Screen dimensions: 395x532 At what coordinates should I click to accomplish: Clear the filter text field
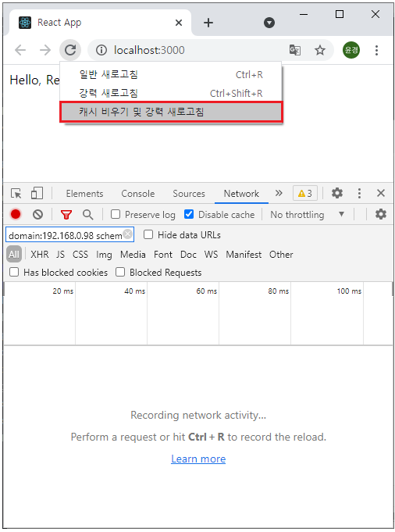pos(127,234)
